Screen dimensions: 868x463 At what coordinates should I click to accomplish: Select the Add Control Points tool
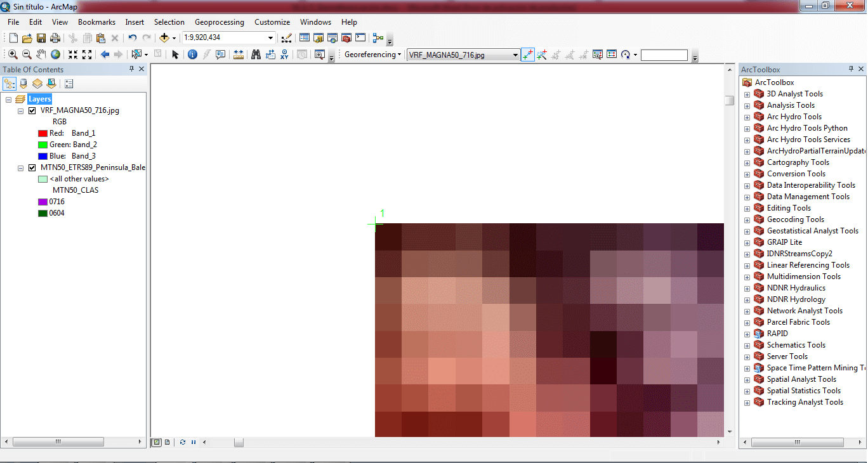[x=527, y=55]
